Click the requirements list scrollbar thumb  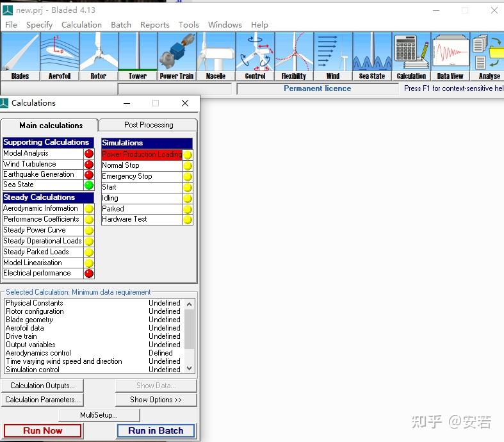pyautogui.click(x=190, y=329)
